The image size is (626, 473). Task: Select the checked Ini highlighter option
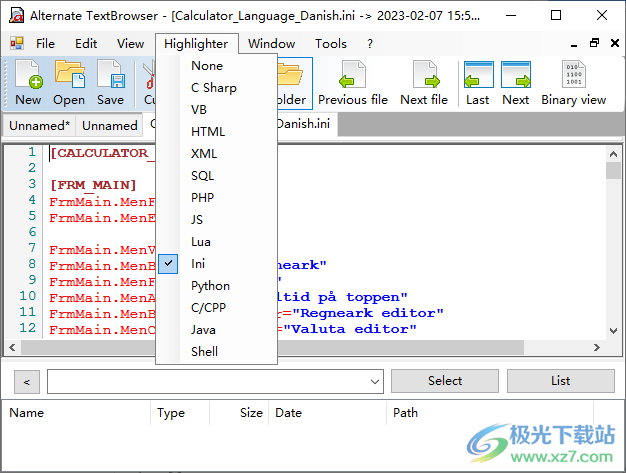[216, 264]
